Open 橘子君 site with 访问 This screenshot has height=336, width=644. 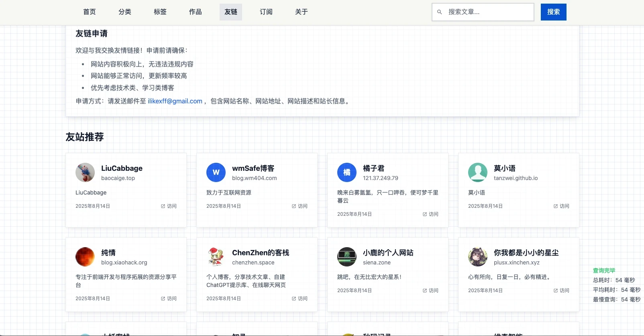430,214
